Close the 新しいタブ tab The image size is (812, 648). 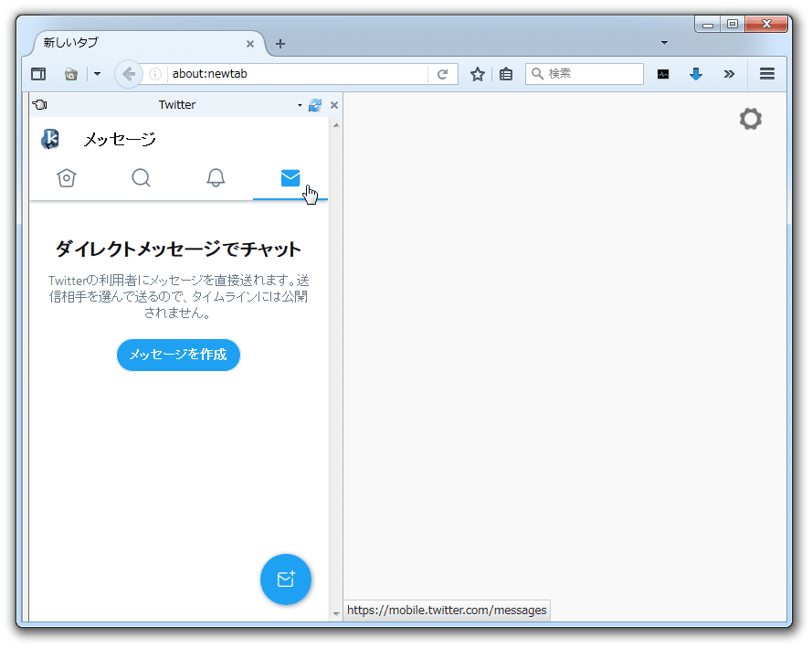coord(250,44)
